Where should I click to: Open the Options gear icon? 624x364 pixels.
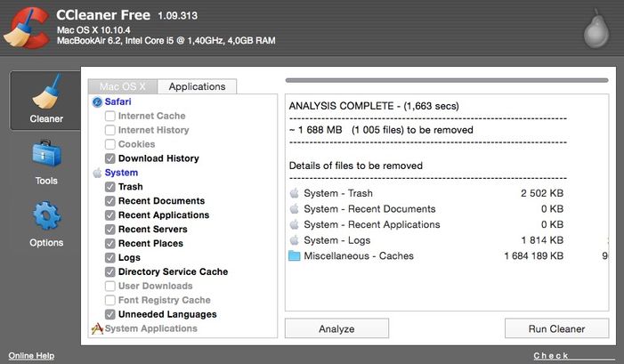pos(46,216)
